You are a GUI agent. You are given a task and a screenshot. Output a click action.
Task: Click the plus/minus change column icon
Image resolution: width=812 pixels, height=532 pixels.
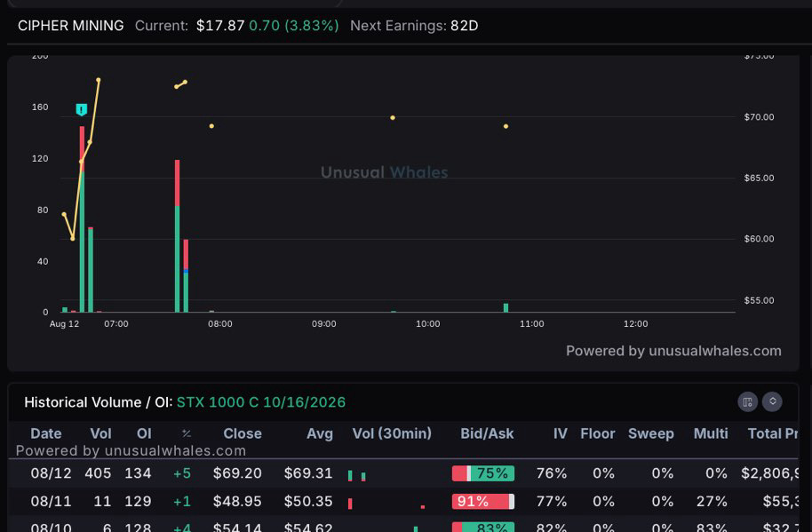(x=187, y=433)
